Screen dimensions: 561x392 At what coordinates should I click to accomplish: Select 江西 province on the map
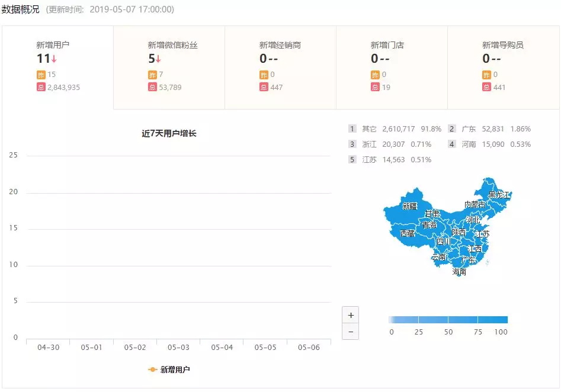pyautogui.click(x=475, y=249)
